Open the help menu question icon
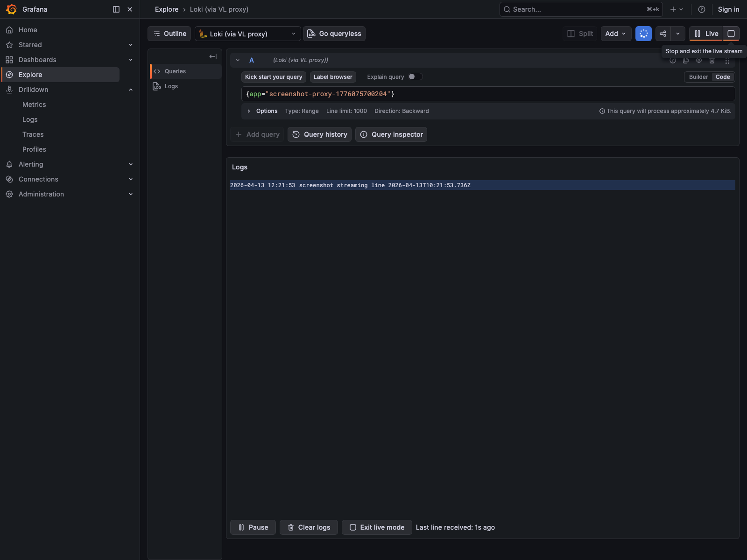Image resolution: width=747 pixels, height=560 pixels. pos(701,9)
